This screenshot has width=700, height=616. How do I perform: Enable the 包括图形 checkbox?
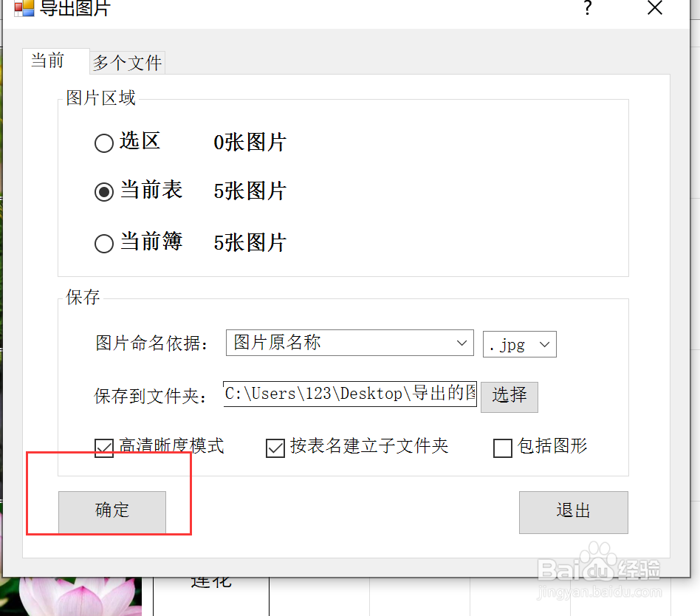click(x=503, y=448)
